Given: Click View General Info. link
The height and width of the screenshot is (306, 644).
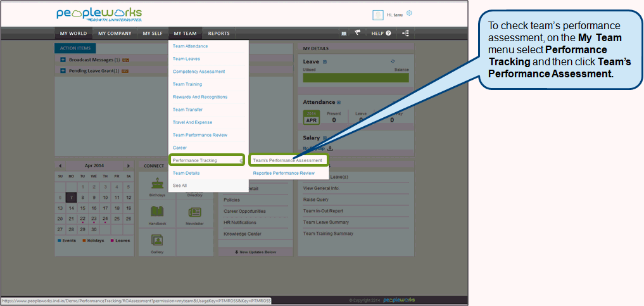Looking at the screenshot, I should tap(321, 189).
